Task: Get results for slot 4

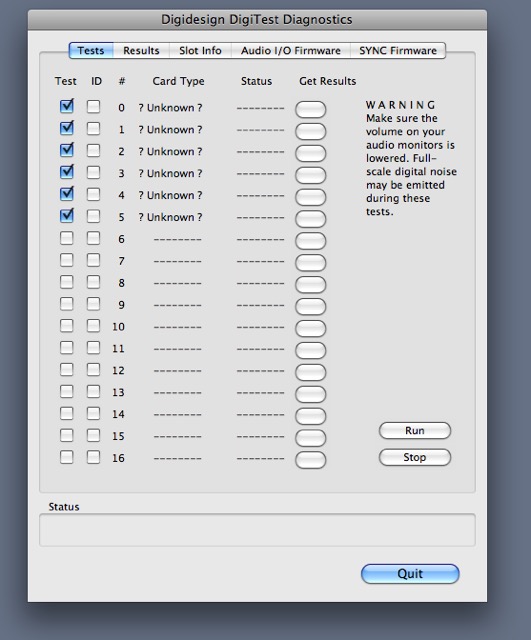Action: [x=311, y=197]
